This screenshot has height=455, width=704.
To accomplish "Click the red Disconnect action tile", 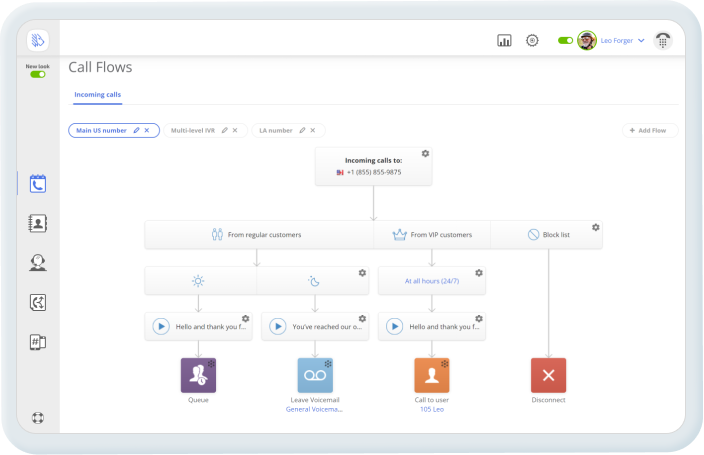I will 548,375.
